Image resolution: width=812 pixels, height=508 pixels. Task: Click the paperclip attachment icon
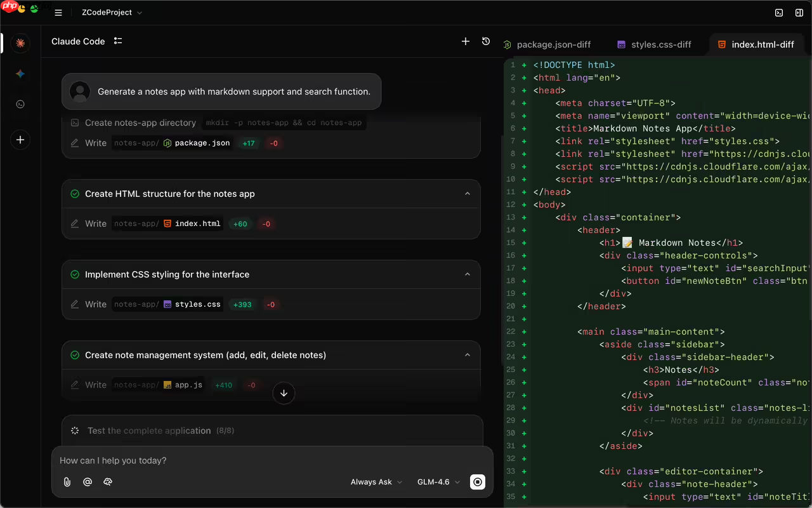[67, 481]
